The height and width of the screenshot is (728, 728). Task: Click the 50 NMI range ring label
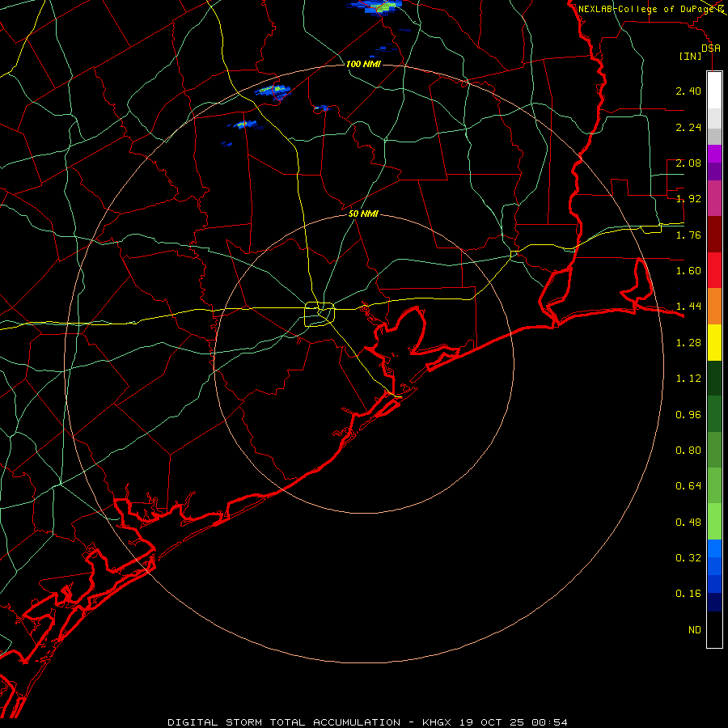363,214
